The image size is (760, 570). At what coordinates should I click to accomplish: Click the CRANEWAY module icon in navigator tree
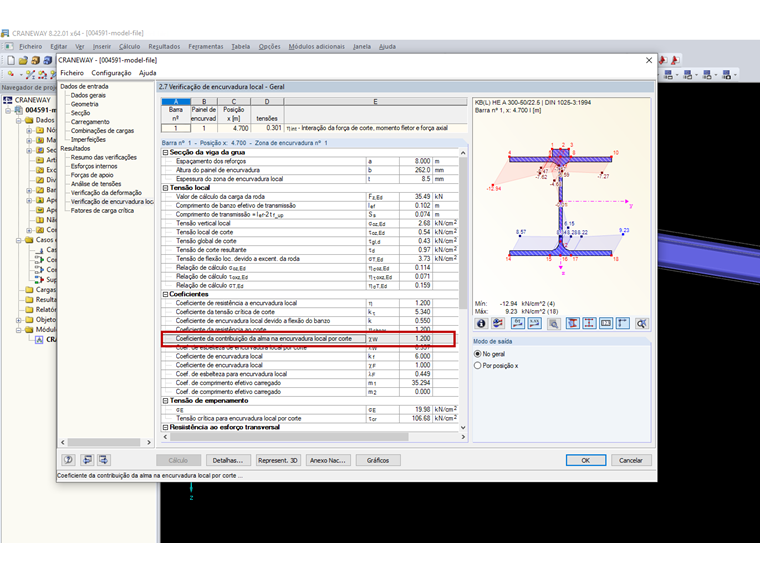[x=39, y=339]
